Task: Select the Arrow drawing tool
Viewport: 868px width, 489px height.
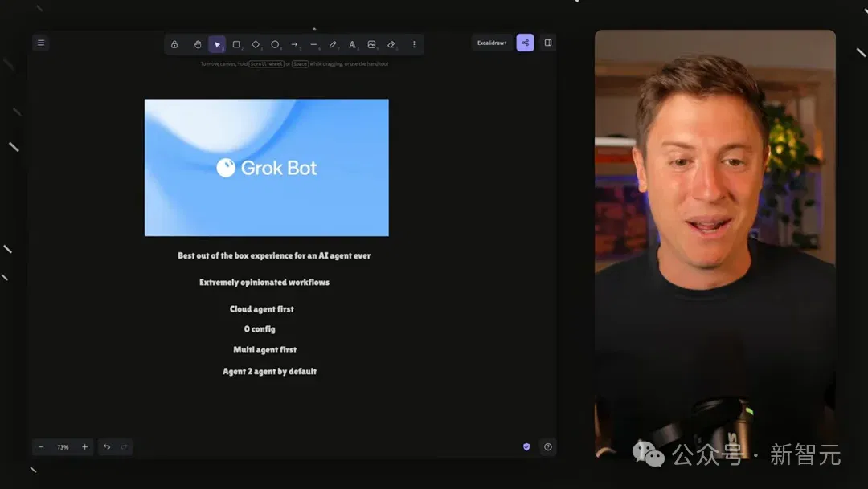Action: coord(294,44)
